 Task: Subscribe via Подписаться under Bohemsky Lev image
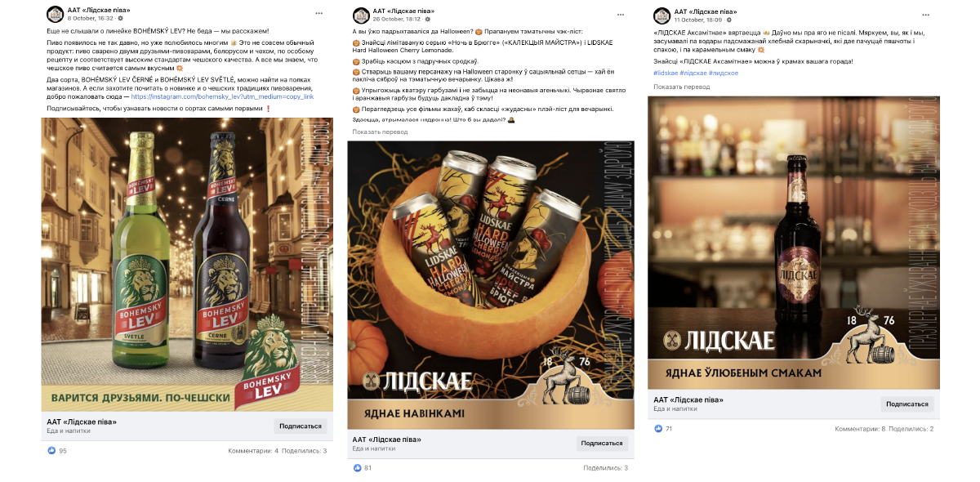click(301, 426)
